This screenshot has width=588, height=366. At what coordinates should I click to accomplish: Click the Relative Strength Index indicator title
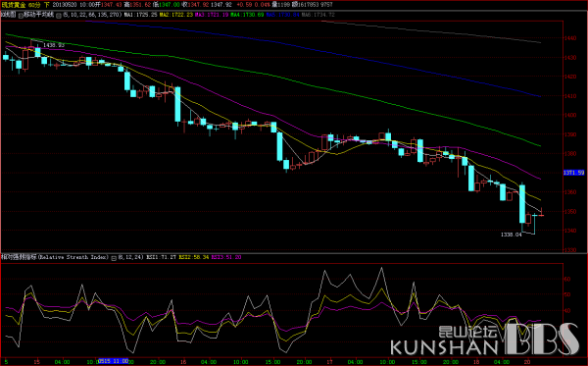click(x=73, y=257)
